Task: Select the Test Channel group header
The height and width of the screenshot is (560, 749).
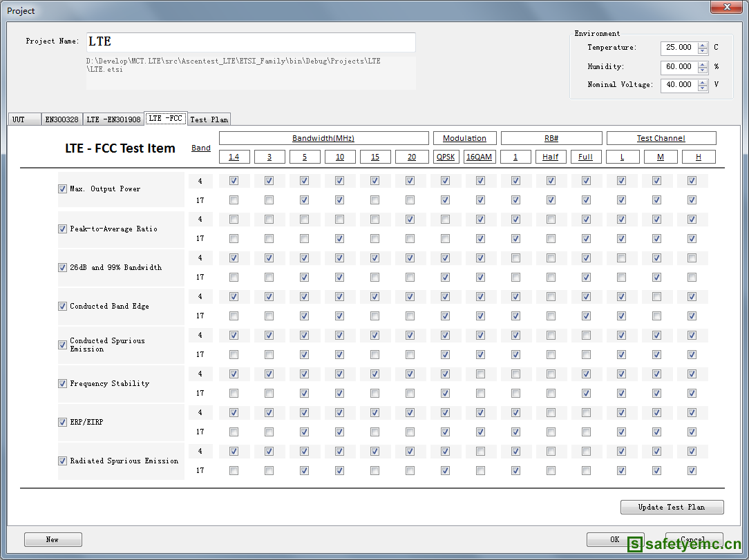Action: coord(661,139)
